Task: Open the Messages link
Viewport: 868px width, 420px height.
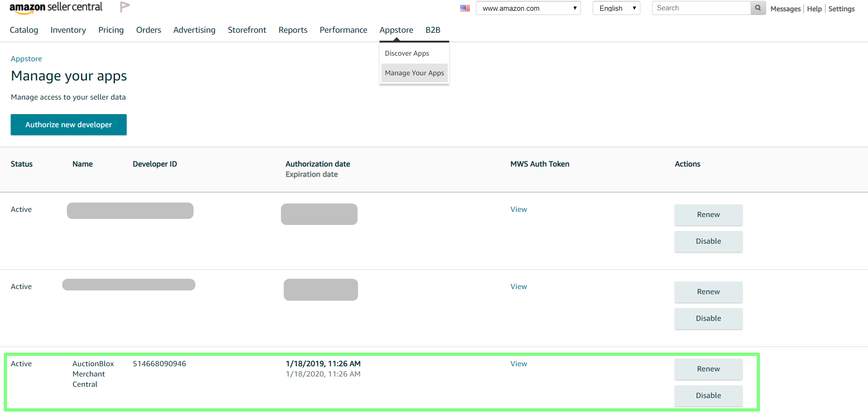Action: pyautogui.click(x=785, y=9)
